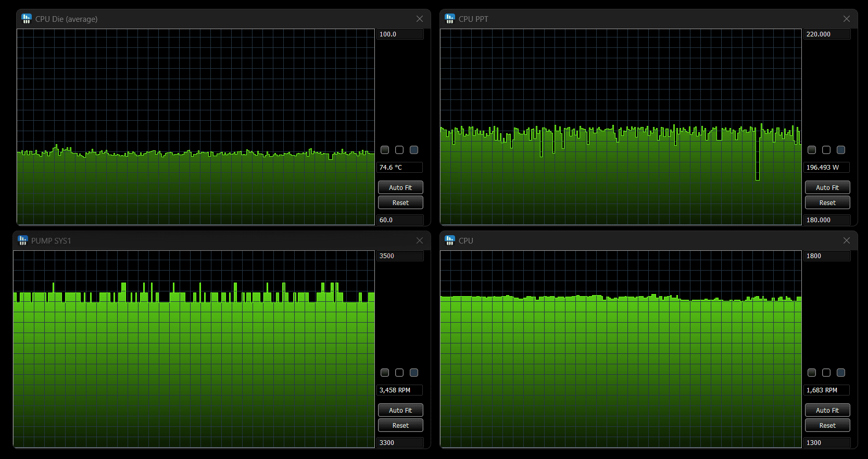Image resolution: width=868 pixels, height=459 pixels.
Task: Close the CPU fan RPM graph window
Action: [x=847, y=240]
